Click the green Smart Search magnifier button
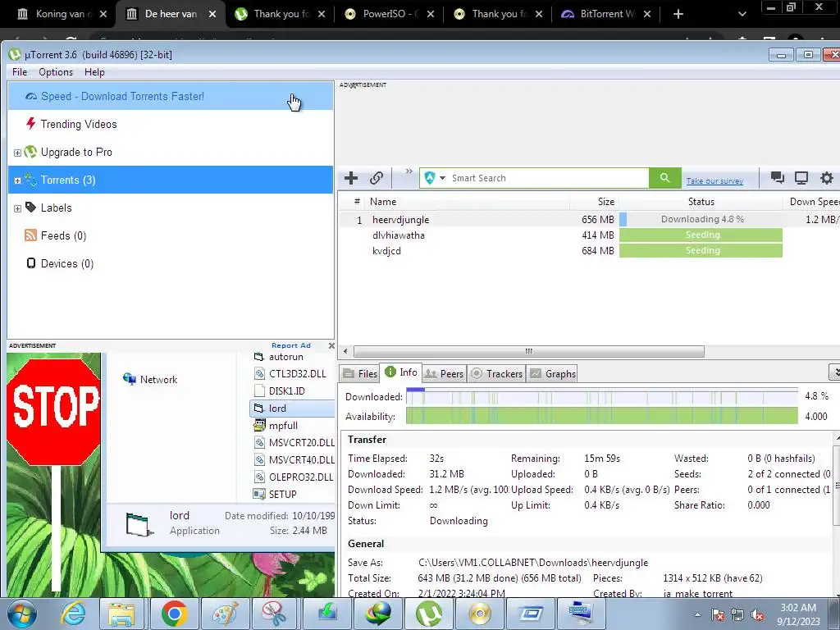The height and width of the screenshot is (630, 840). pyautogui.click(x=664, y=178)
